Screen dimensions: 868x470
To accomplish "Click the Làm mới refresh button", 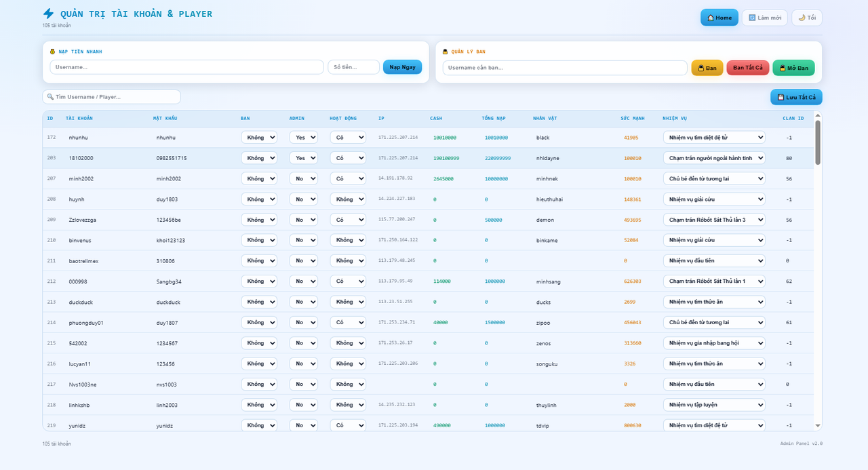I will coord(765,18).
